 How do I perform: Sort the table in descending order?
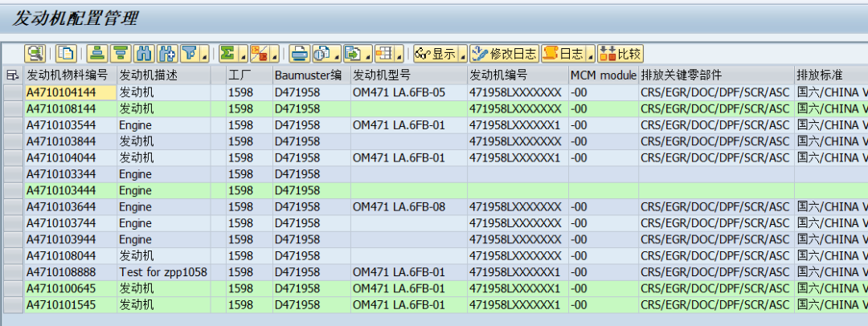point(121,54)
